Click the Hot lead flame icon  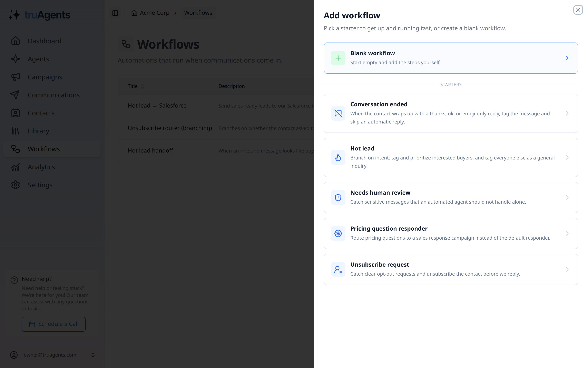pos(338,157)
